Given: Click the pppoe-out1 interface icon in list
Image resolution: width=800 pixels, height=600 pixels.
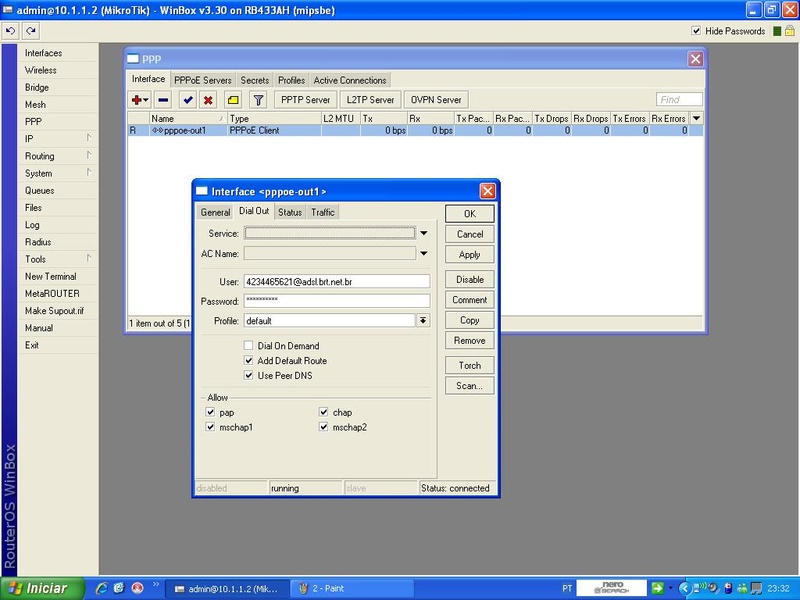Looking at the screenshot, I should click(x=157, y=131).
